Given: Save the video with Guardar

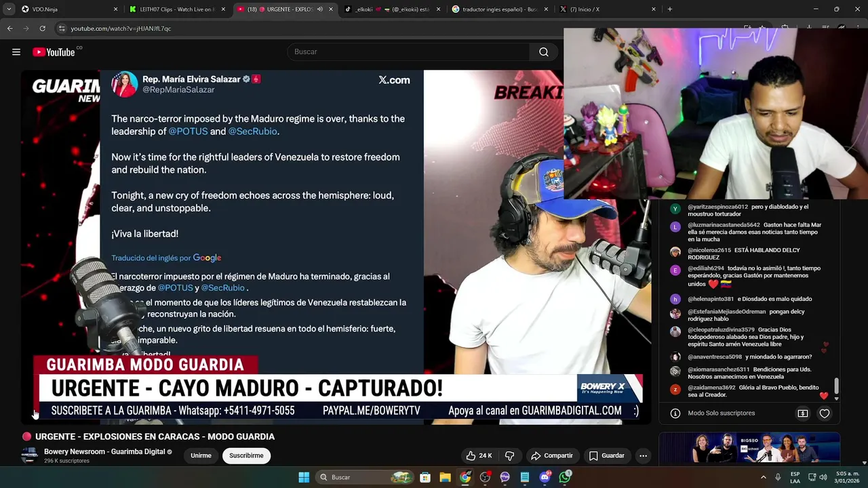Looking at the screenshot, I should [607, 456].
